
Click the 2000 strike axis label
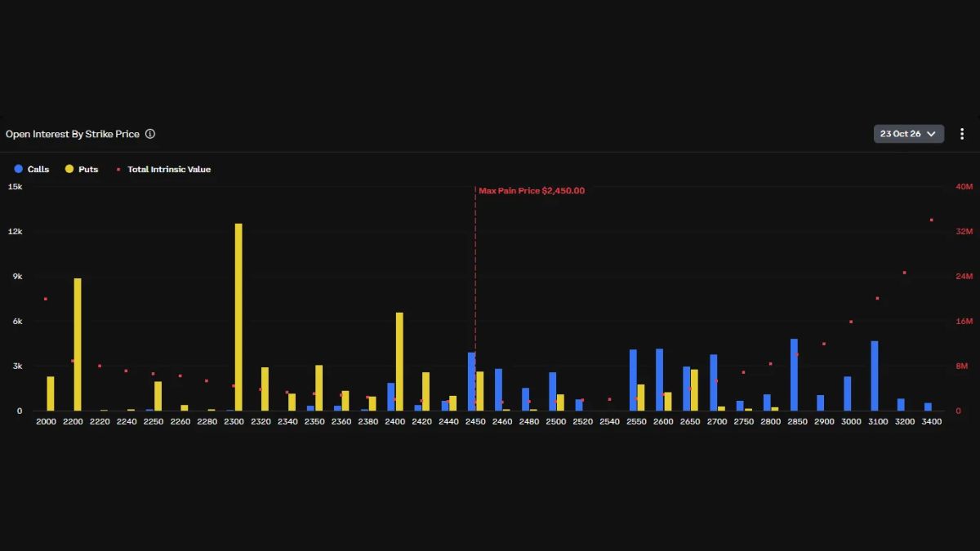click(47, 421)
